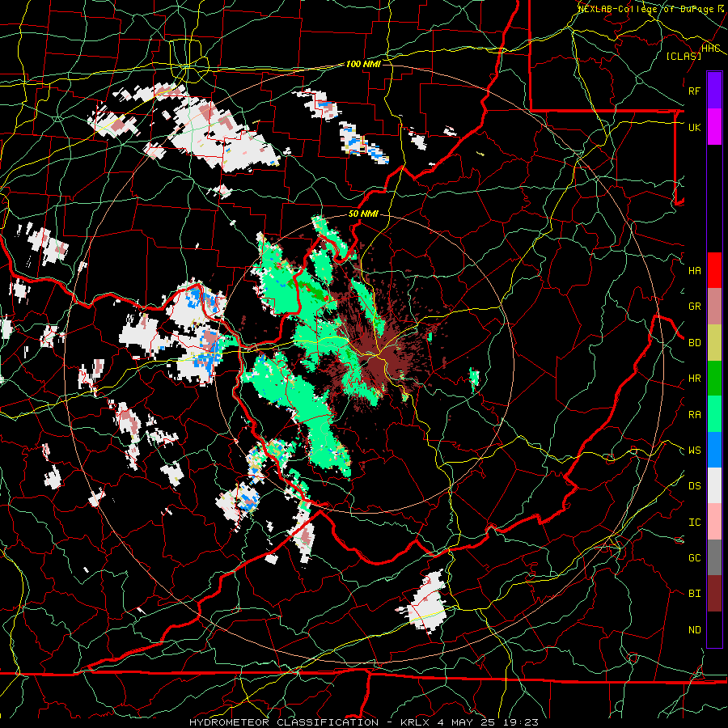
Task: Click the HR dark green legend swatch
Action: [714, 379]
